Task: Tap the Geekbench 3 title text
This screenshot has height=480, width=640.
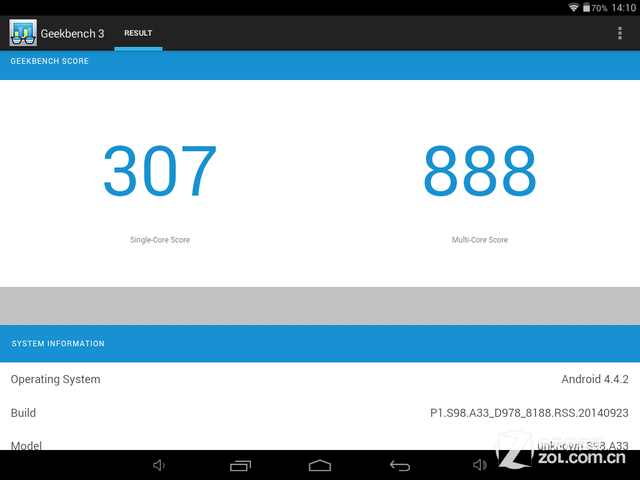Action: tap(72, 33)
